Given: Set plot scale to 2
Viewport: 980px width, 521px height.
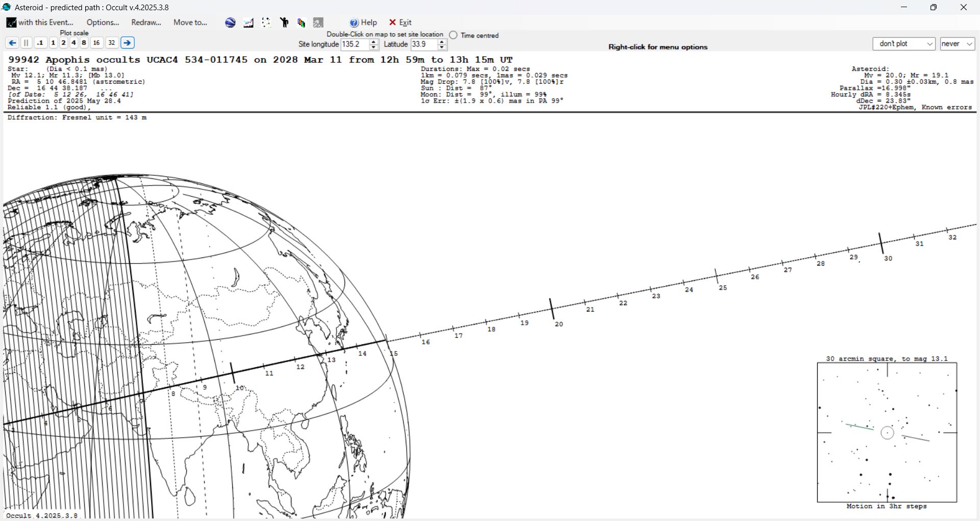Looking at the screenshot, I should (63, 43).
